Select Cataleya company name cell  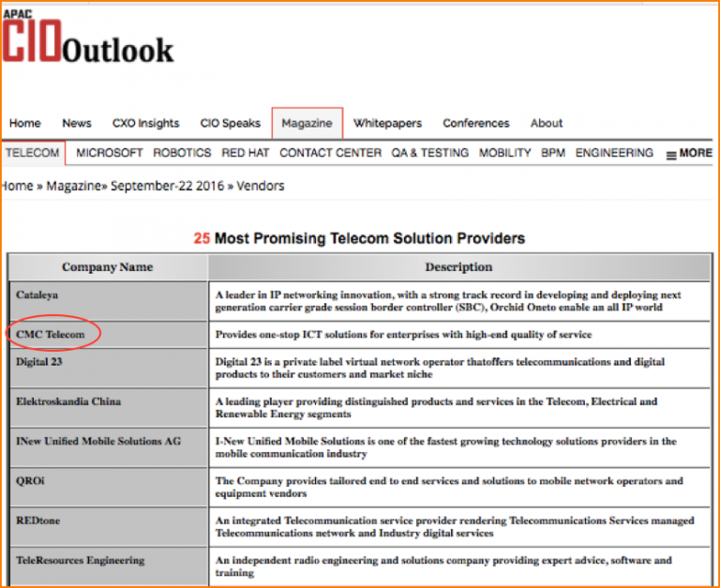pos(109,301)
